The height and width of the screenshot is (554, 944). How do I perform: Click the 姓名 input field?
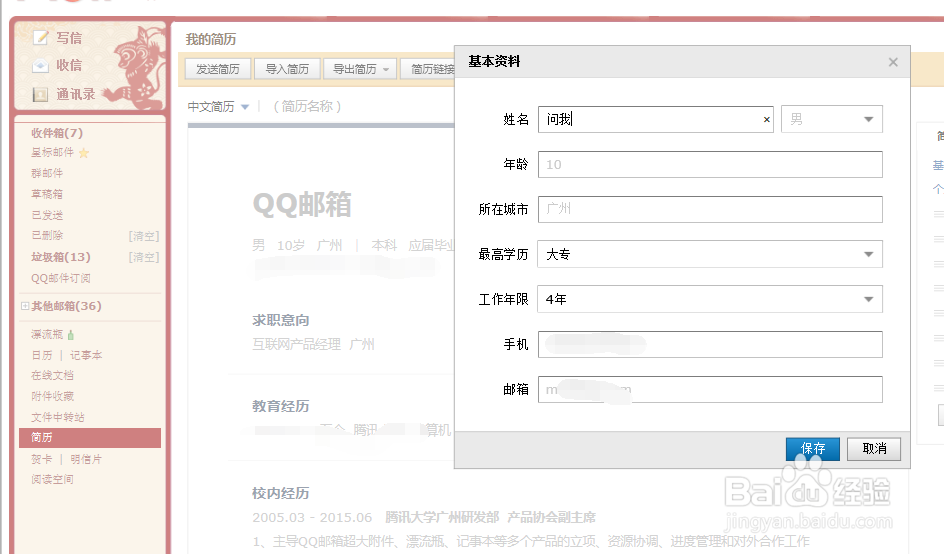(656, 119)
